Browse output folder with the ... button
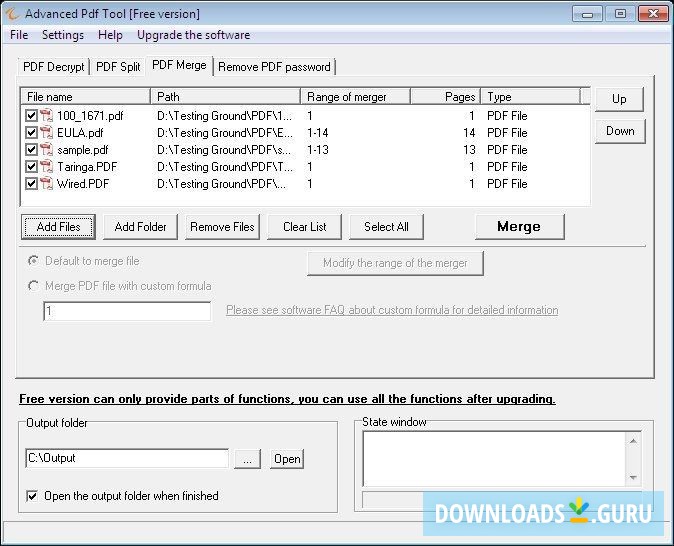The image size is (674, 546). [x=248, y=459]
